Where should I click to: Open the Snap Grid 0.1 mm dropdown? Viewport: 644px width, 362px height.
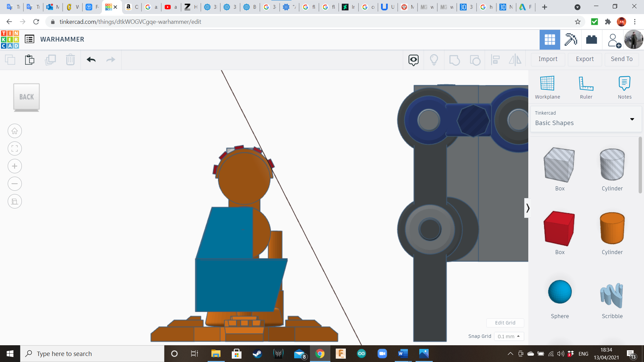(508, 336)
